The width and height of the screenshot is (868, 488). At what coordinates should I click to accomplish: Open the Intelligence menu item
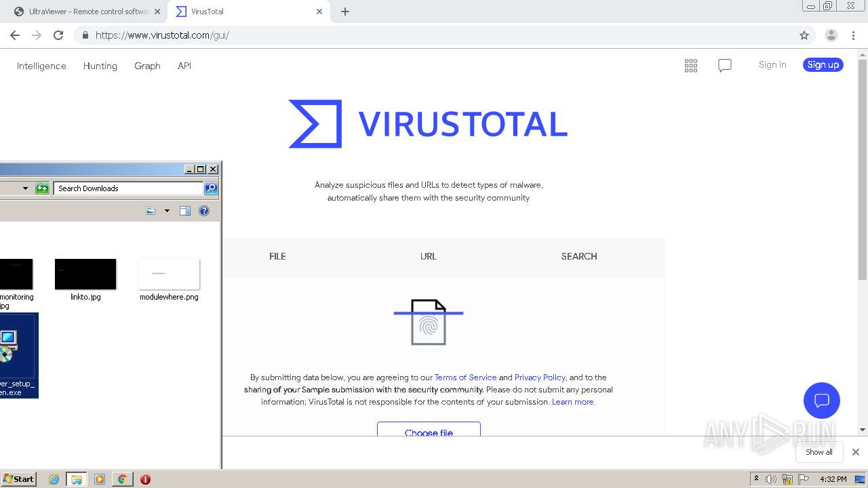click(41, 66)
